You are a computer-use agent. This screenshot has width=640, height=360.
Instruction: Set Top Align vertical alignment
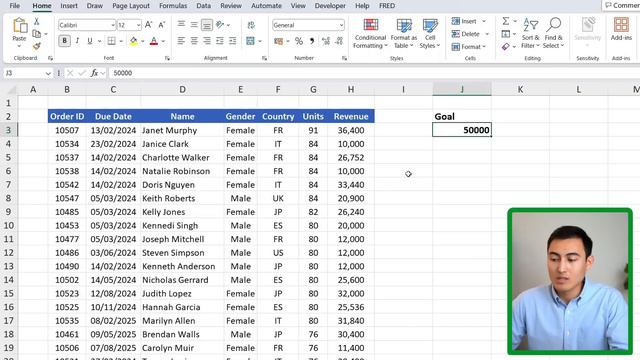point(181,25)
